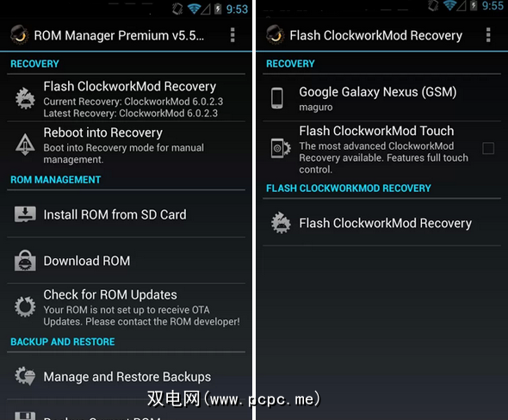This screenshot has width=508, height=420.
Task: Tap the gear icon under Flash ClockworkMod Recovery section
Action: [281, 223]
